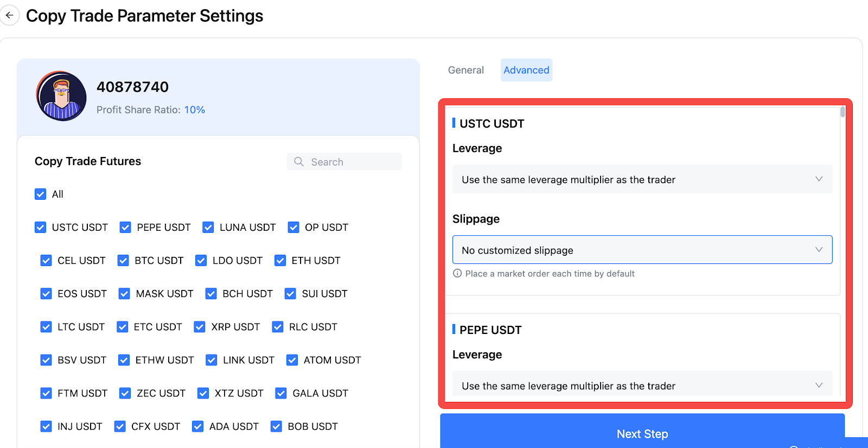Image resolution: width=868 pixels, height=448 pixels.
Task: Click the trader ID 40878740
Action: coord(132,87)
